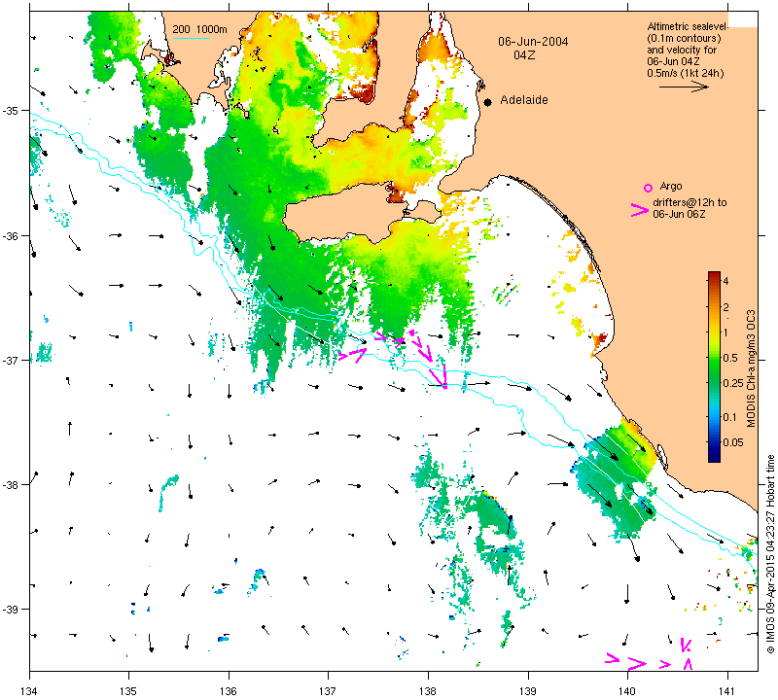778x700 pixels.
Task: Click the longitude axis label 134
Action: click(30, 690)
